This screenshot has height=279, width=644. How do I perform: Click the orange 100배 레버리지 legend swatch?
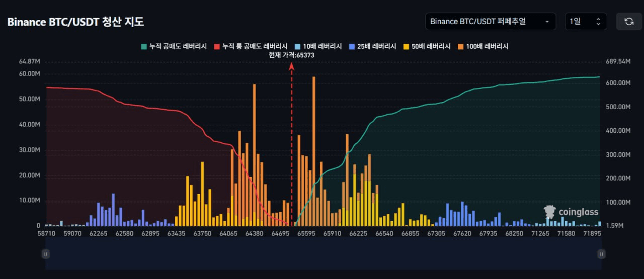[x=460, y=46]
